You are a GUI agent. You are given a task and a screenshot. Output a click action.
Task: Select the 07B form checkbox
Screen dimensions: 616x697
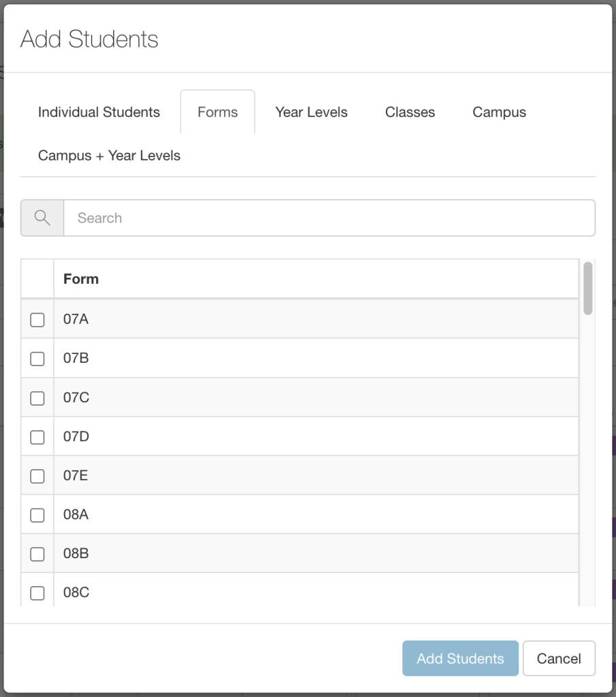click(x=37, y=359)
